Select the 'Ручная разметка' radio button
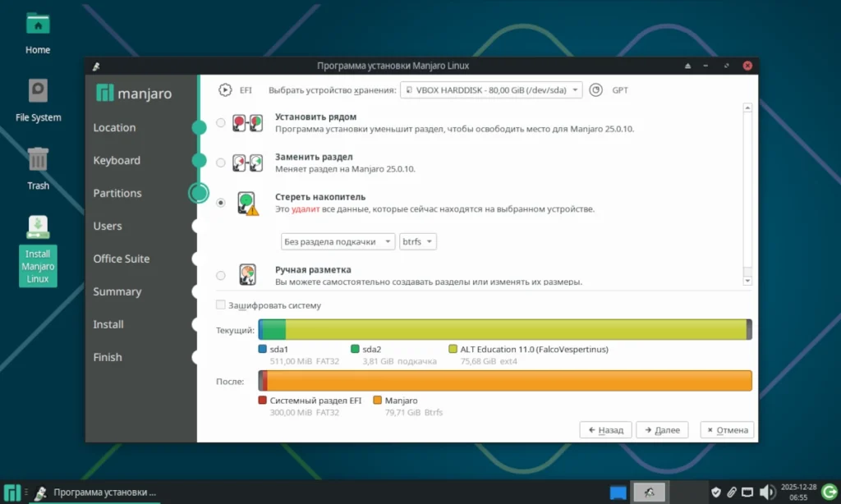 220,276
